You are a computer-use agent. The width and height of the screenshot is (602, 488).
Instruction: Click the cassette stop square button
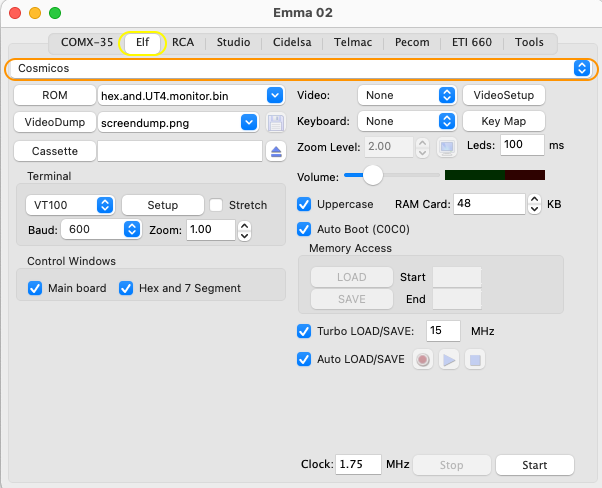click(475, 360)
